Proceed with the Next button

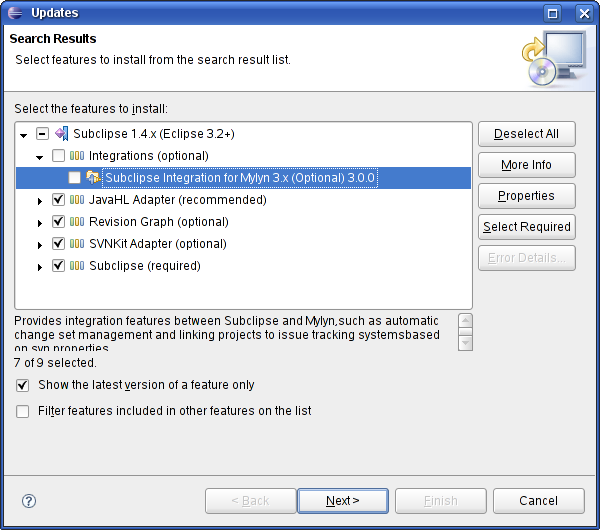point(343,501)
